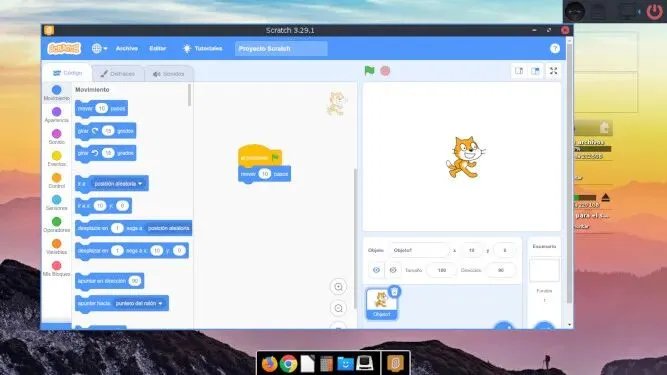
Task: Switch to the Código tab
Action: click(x=67, y=73)
